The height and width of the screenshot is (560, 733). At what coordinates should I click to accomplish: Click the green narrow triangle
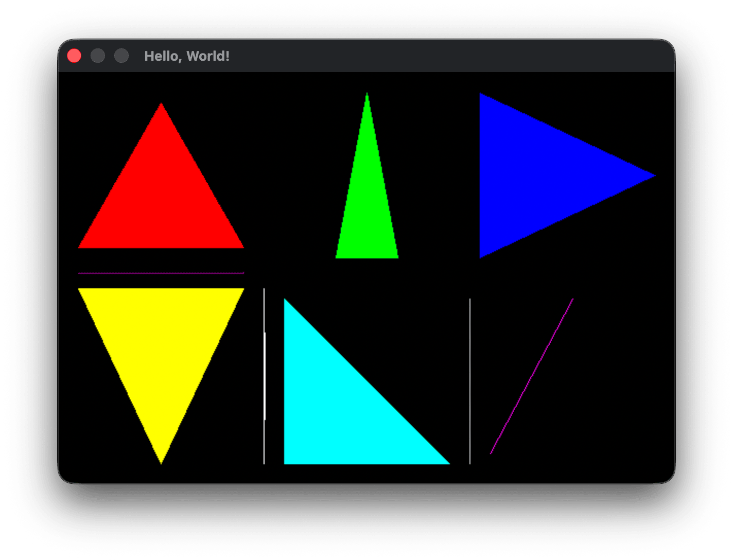click(367, 206)
